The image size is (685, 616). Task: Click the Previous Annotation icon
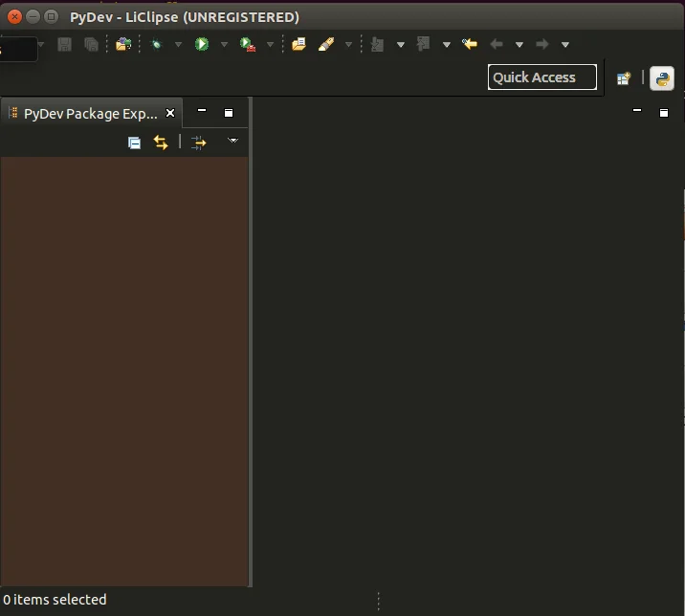click(423, 44)
